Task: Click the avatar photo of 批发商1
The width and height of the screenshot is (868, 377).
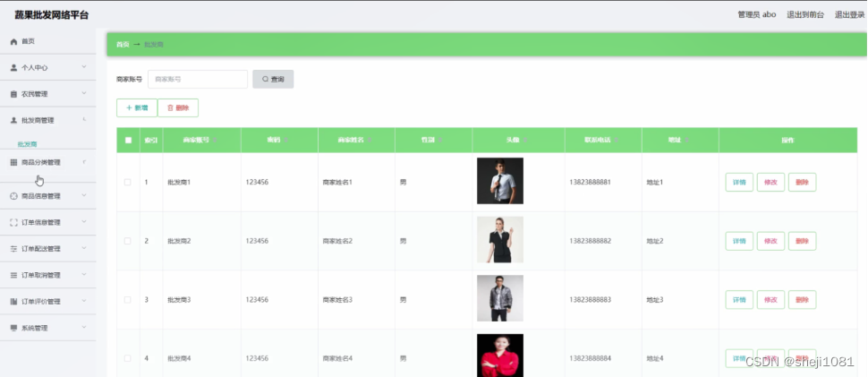Action: 500,181
